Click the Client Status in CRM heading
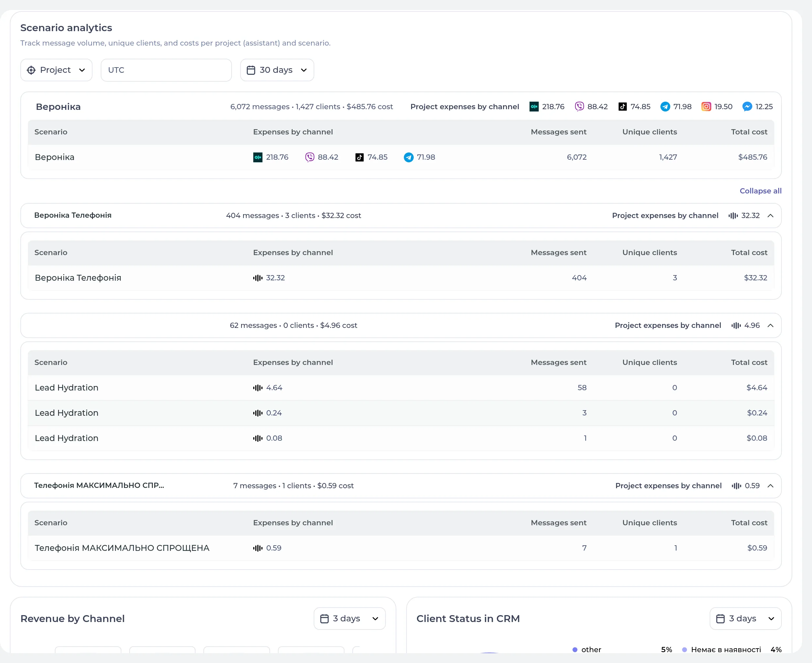The width and height of the screenshot is (812, 663). click(x=468, y=619)
